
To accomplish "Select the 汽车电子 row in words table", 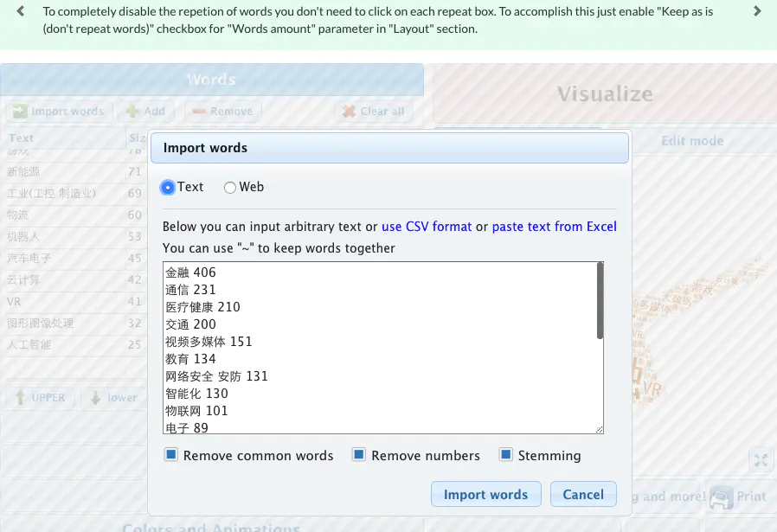I will coord(74,258).
